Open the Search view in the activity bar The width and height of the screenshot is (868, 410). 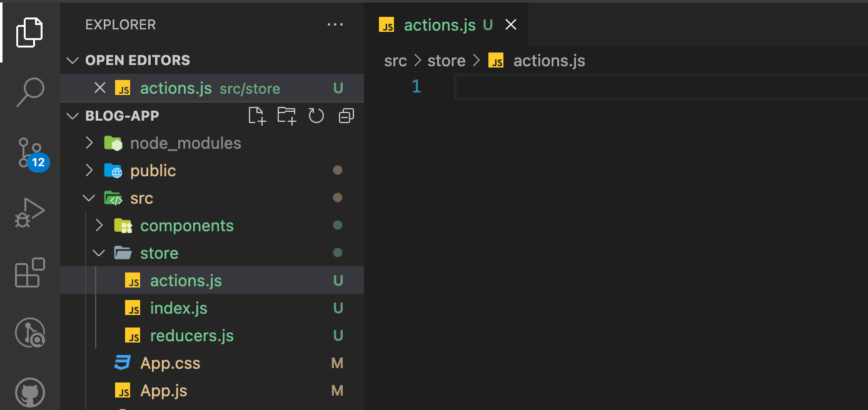pyautogui.click(x=29, y=92)
